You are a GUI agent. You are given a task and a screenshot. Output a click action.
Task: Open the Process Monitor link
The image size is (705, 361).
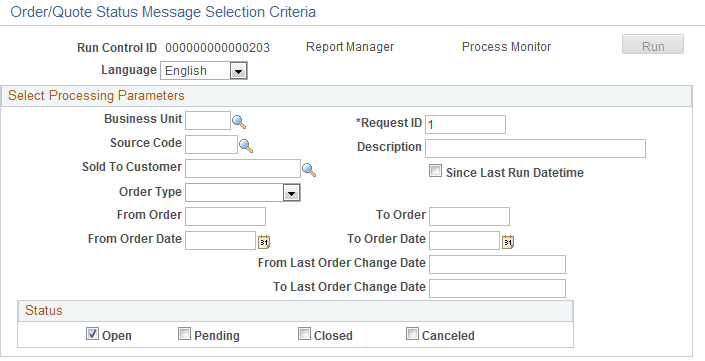click(x=506, y=47)
